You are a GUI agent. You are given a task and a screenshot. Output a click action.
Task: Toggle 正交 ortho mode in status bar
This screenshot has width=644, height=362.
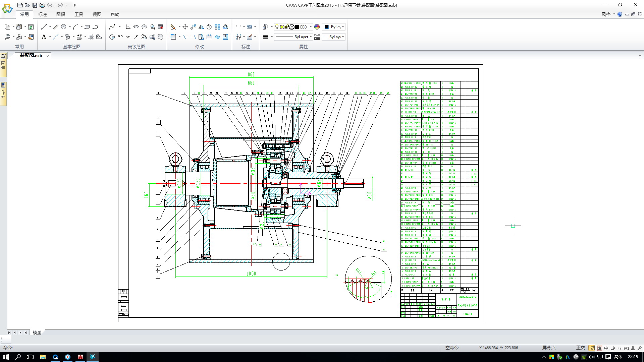click(x=580, y=348)
